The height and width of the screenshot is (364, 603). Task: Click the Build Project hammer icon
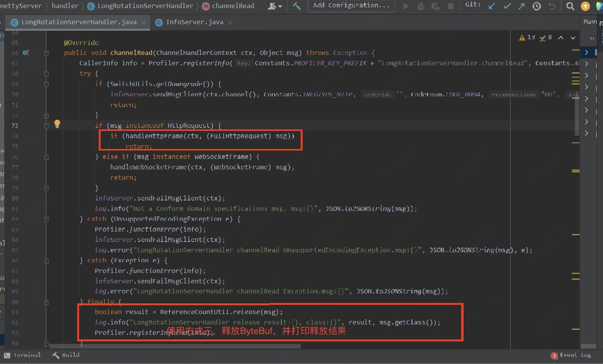(x=297, y=6)
